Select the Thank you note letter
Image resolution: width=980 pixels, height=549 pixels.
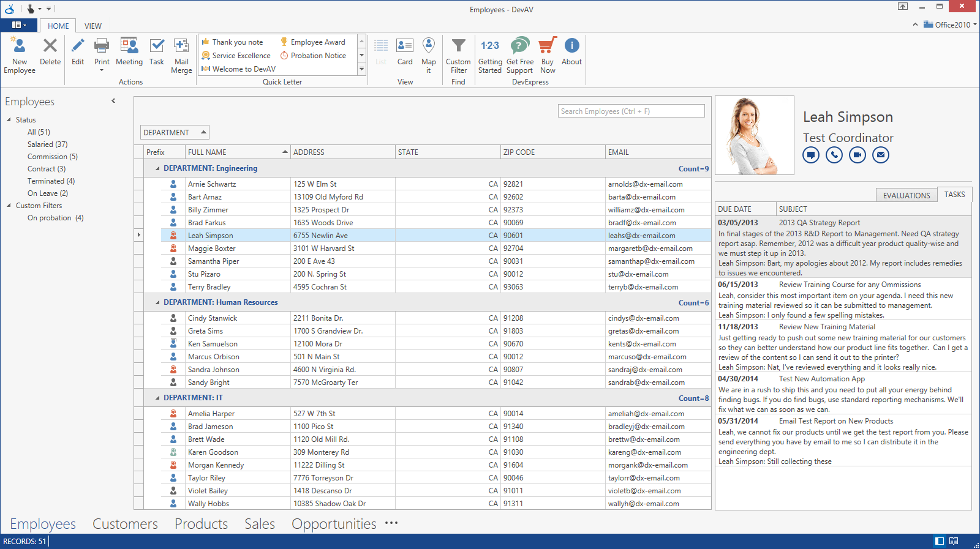(x=238, y=42)
